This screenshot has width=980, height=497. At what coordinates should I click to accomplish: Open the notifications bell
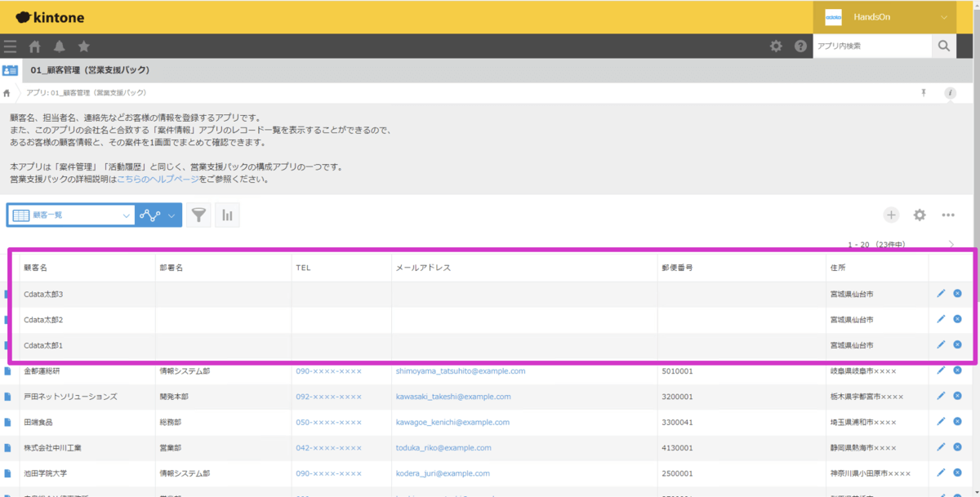click(x=59, y=47)
